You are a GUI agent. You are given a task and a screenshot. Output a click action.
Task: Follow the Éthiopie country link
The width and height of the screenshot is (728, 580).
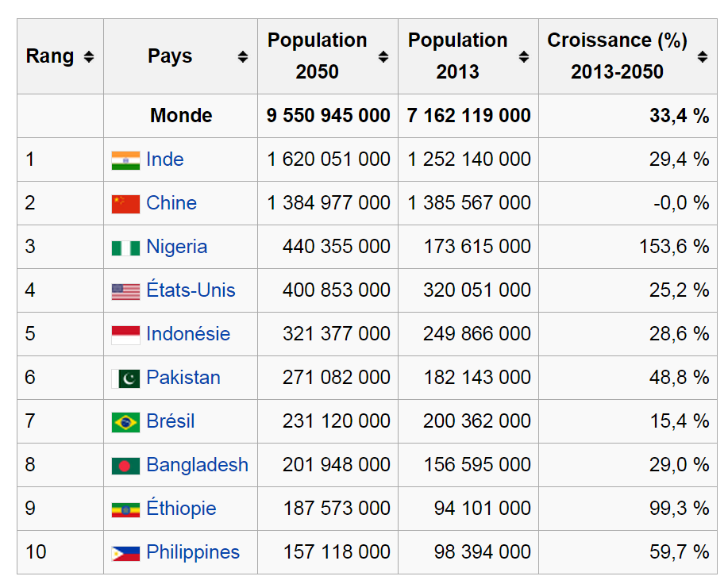(x=181, y=509)
